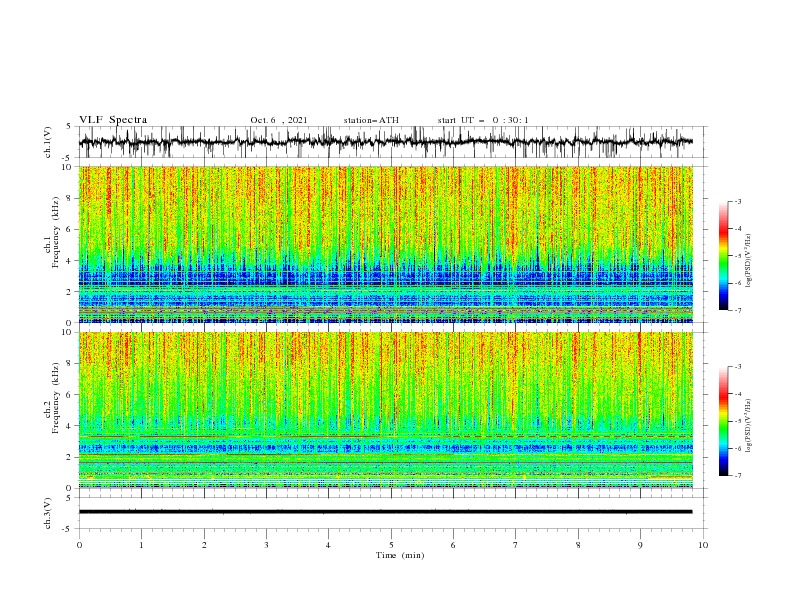The width and height of the screenshot is (792, 612).
Task: Click time axis tick label "2"
Action: pos(204,545)
